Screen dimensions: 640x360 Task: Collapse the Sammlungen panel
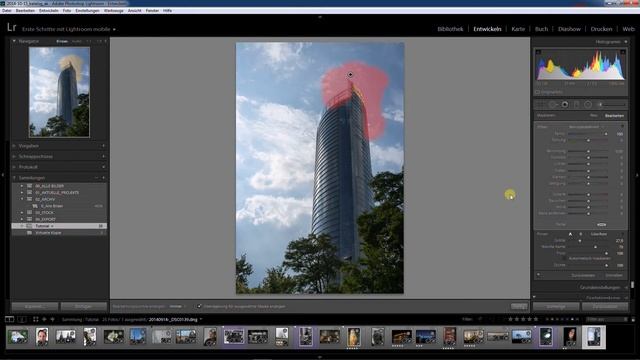coord(14,178)
